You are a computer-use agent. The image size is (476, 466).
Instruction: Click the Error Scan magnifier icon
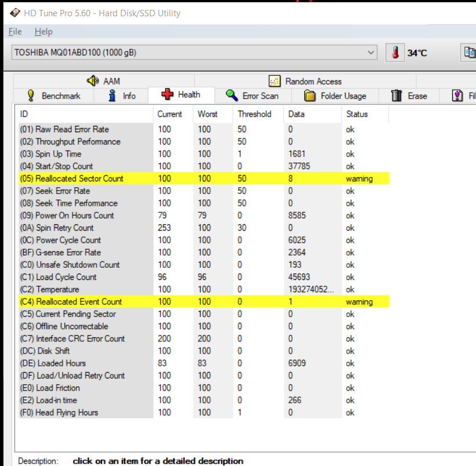point(232,95)
